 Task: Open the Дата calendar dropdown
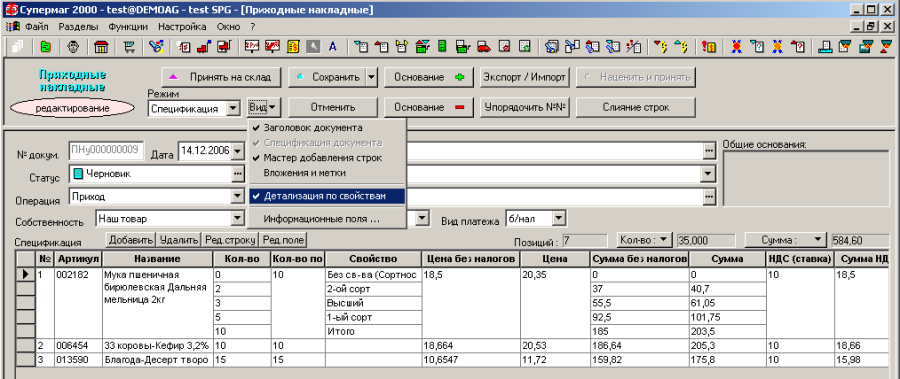(238, 151)
